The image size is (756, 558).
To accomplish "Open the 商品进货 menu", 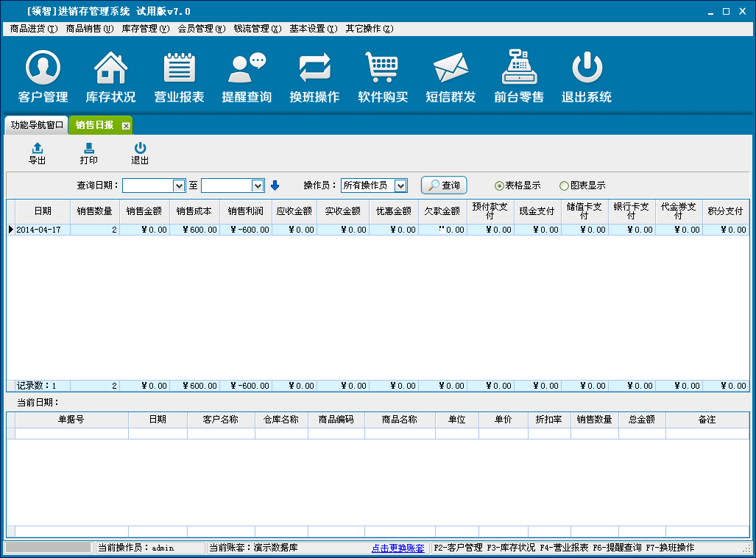I will click(32, 29).
